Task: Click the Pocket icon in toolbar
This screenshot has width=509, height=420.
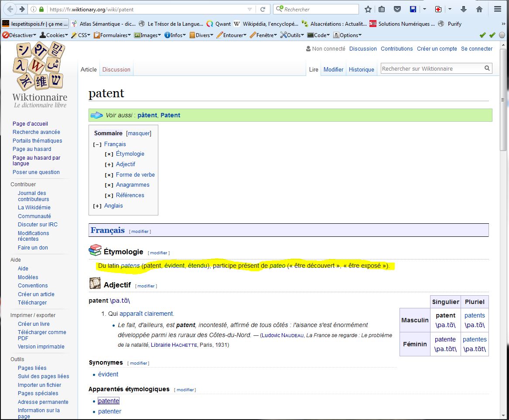Action: click(x=397, y=9)
